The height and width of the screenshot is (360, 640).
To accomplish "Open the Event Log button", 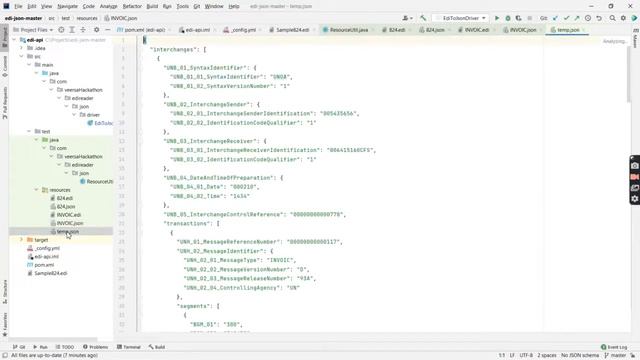I will (613, 347).
